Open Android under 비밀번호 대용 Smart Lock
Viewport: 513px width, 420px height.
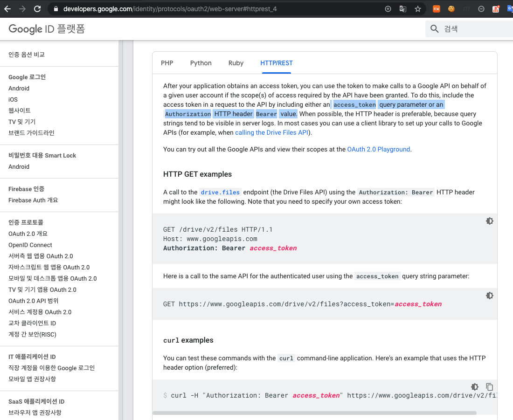tap(19, 166)
